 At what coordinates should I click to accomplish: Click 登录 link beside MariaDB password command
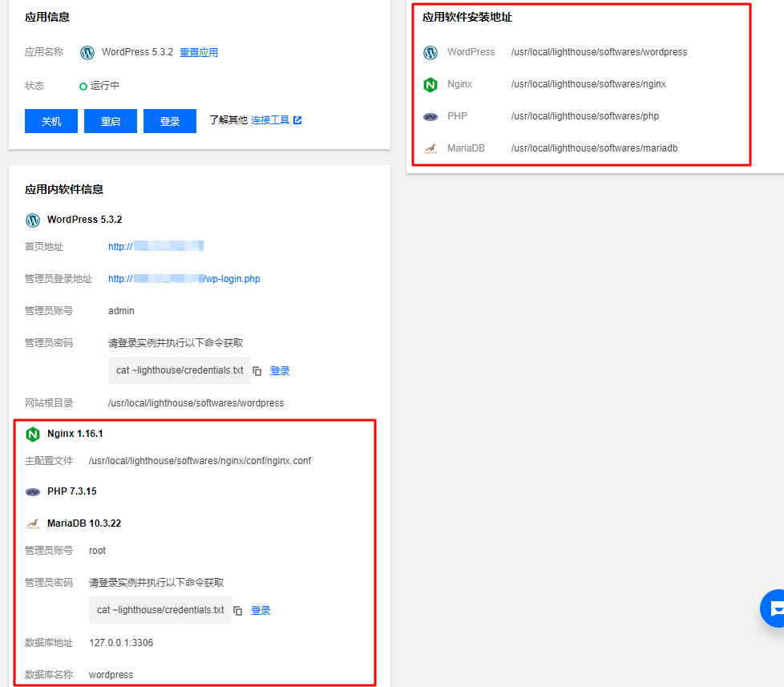[261, 611]
